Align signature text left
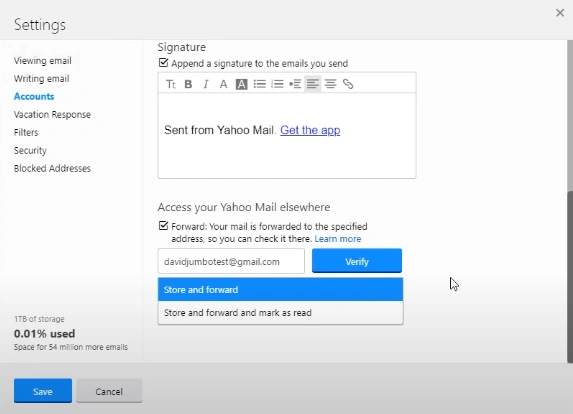 [x=312, y=84]
